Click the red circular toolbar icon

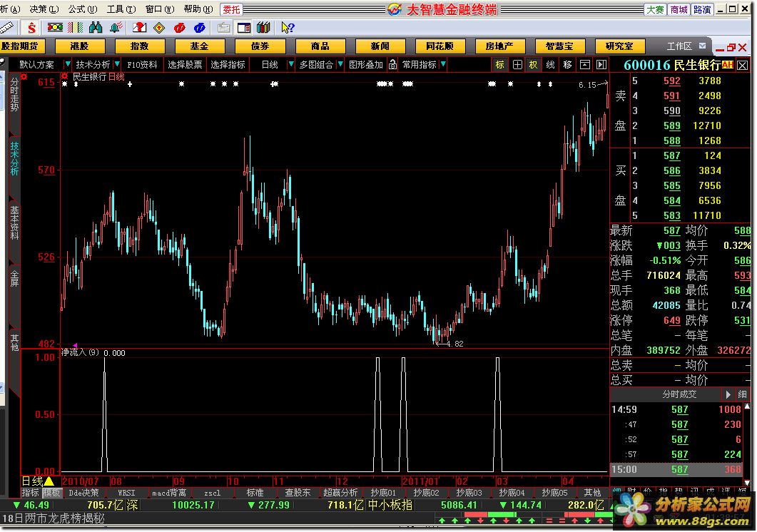(x=180, y=28)
